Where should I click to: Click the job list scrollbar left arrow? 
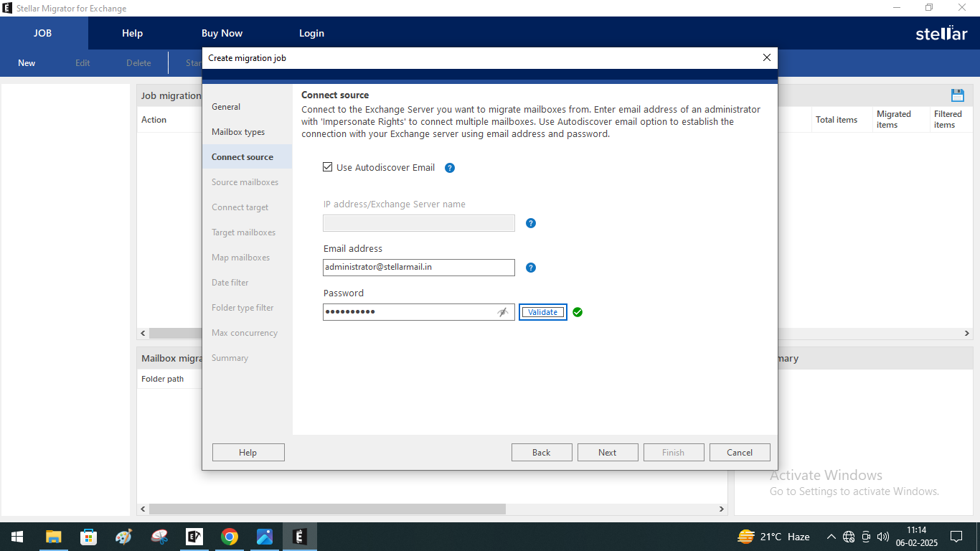click(143, 334)
